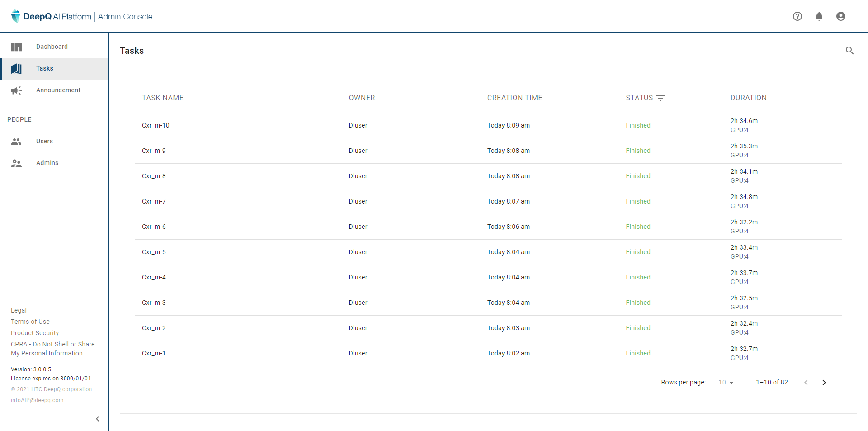Open the user account profile icon

click(x=841, y=16)
